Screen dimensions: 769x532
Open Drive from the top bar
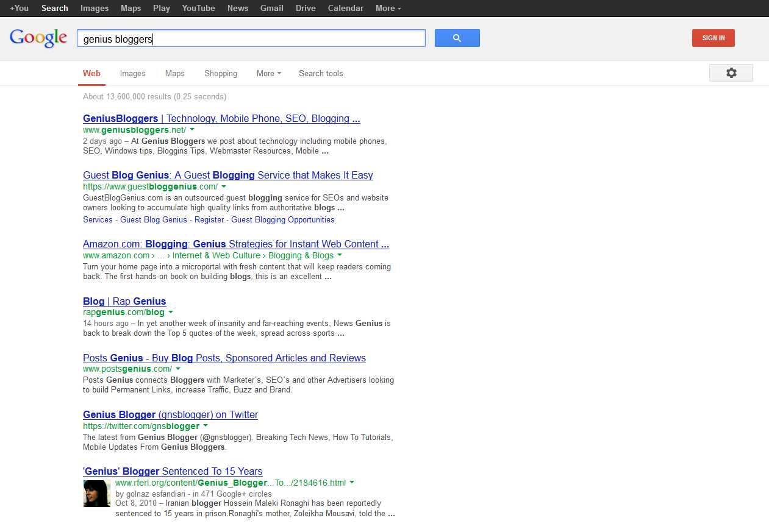pos(306,8)
